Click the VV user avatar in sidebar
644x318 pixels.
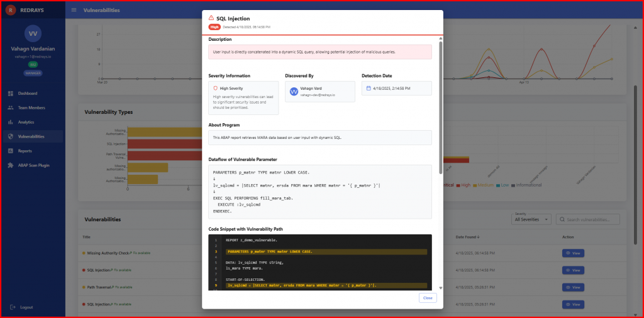[33, 34]
